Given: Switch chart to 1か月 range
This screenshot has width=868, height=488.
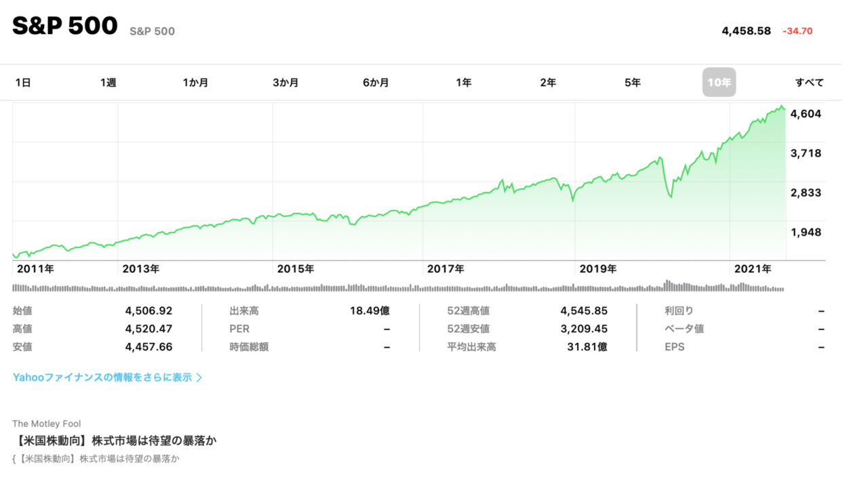Looking at the screenshot, I should pyautogui.click(x=195, y=83).
